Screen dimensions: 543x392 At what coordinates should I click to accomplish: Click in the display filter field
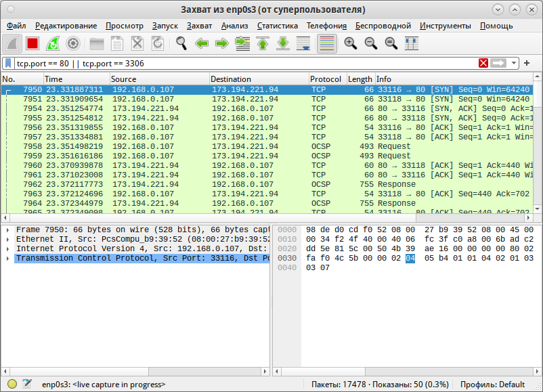tap(246, 64)
